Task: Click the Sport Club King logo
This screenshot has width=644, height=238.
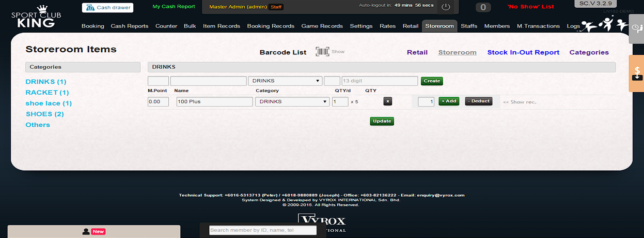Action: click(36, 16)
